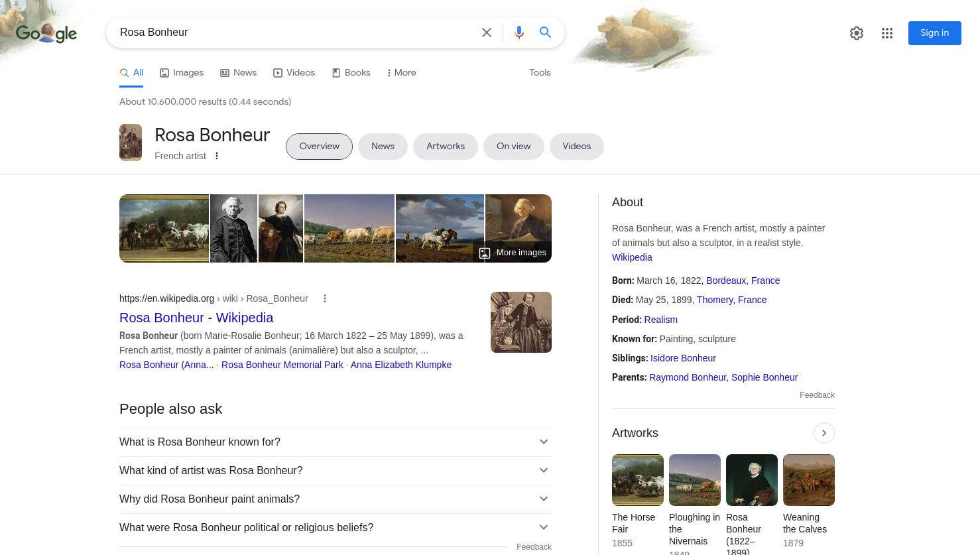Image resolution: width=980 pixels, height=555 pixels.
Task: Open the Tools menu
Action: (540, 73)
